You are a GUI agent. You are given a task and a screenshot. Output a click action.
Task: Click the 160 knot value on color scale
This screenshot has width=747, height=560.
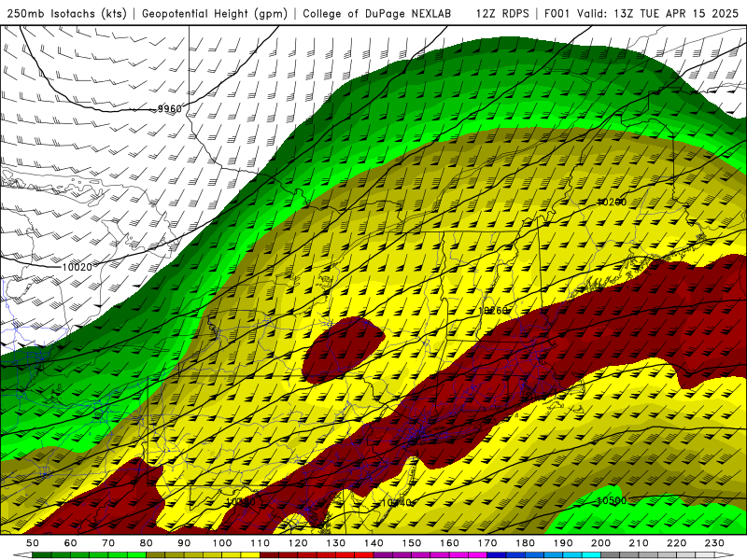point(449,543)
